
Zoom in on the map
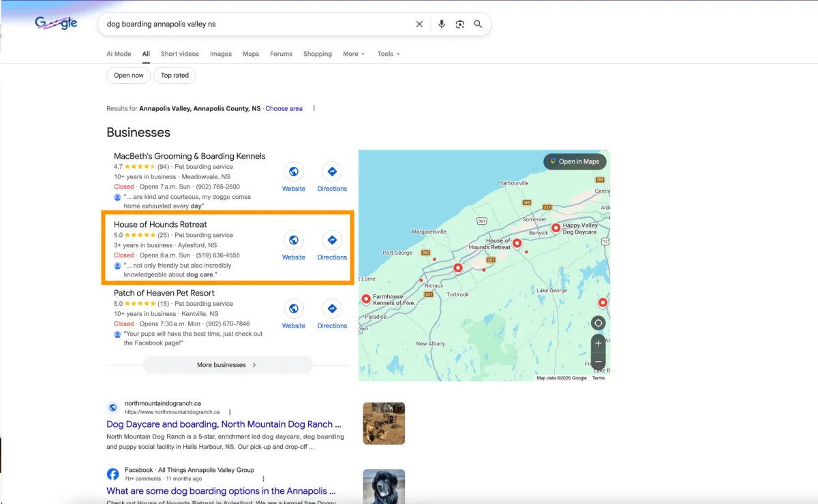[598, 343]
